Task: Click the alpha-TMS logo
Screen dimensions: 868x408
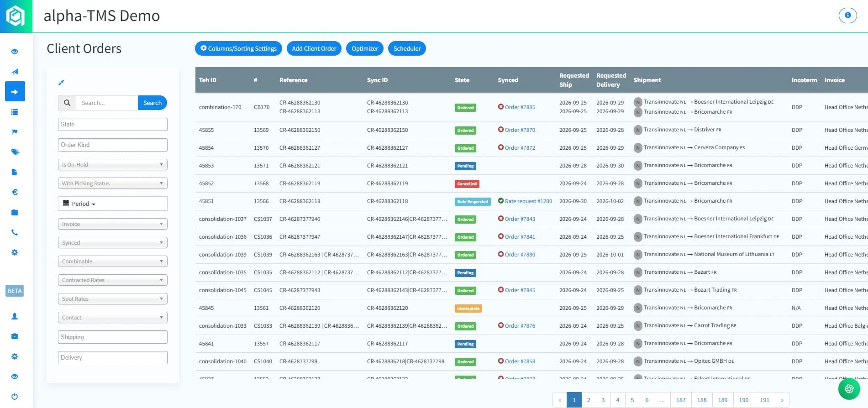Action: (x=16, y=16)
